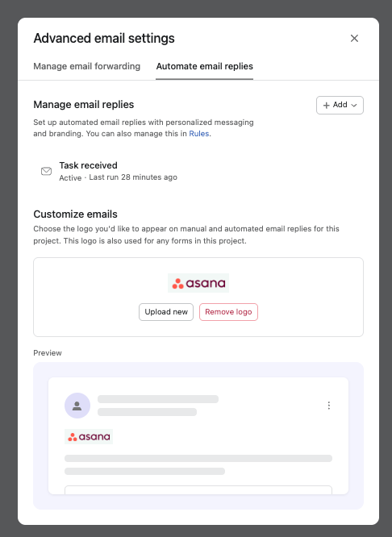The image size is (392, 537).
Task: Open the Add dropdown button
Action: [x=340, y=105]
